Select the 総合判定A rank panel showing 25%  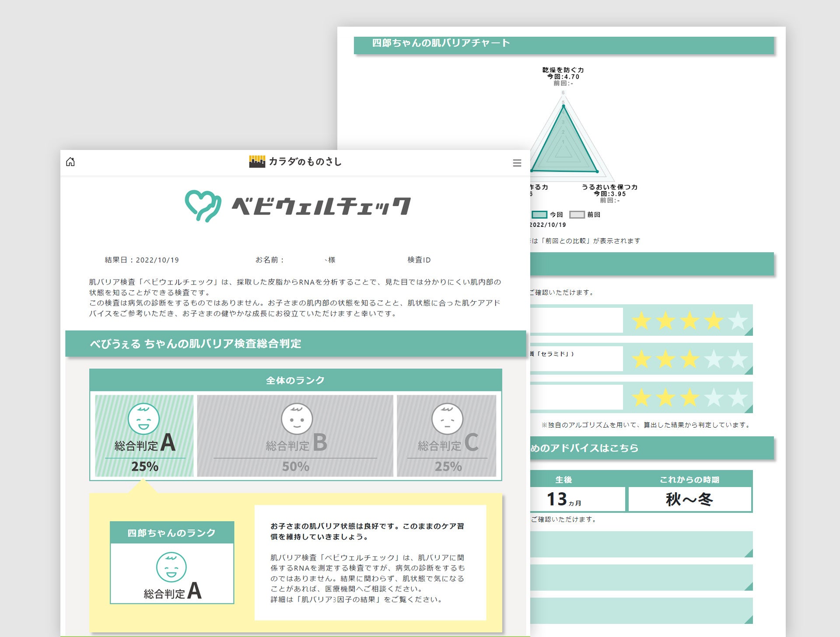pyautogui.click(x=143, y=434)
